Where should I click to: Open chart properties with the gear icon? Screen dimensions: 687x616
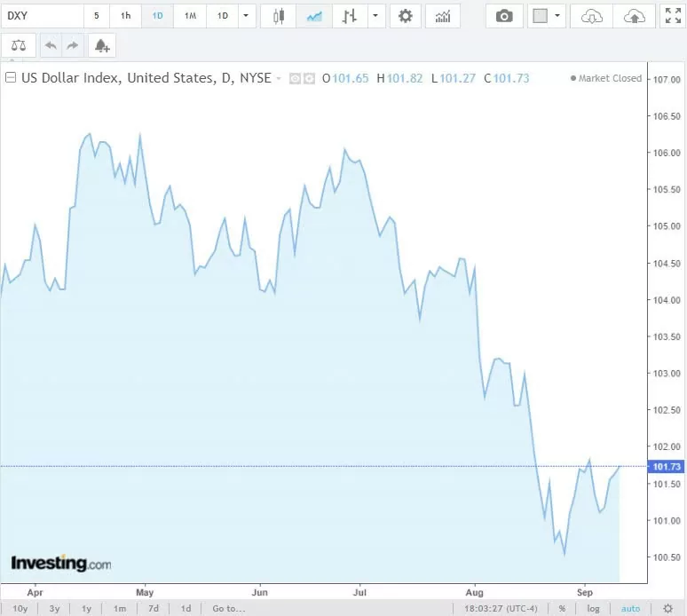pos(406,16)
